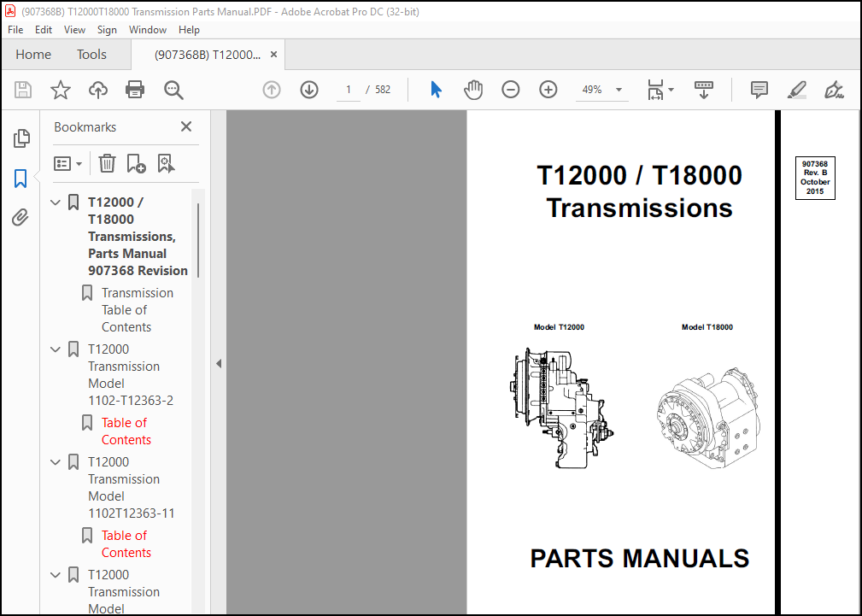Collapse the Model 1102-T12363-2 bookmark
Viewport: 862px width, 616px height.
pos(55,349)
